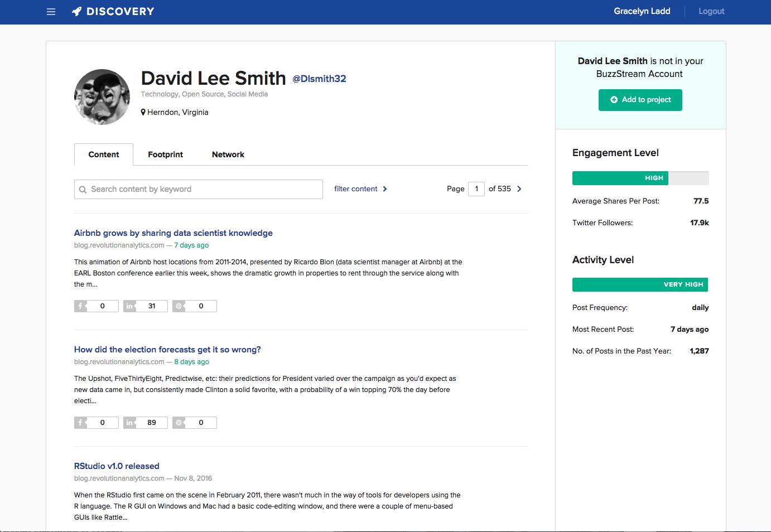771x532 pixels.
Task: Log out using the Logout link
Action: coord(711,11)
